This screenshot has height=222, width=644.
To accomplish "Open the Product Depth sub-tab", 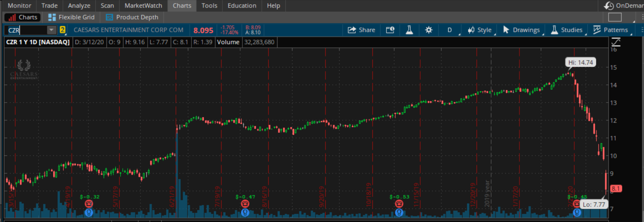I will click(132, 17).
